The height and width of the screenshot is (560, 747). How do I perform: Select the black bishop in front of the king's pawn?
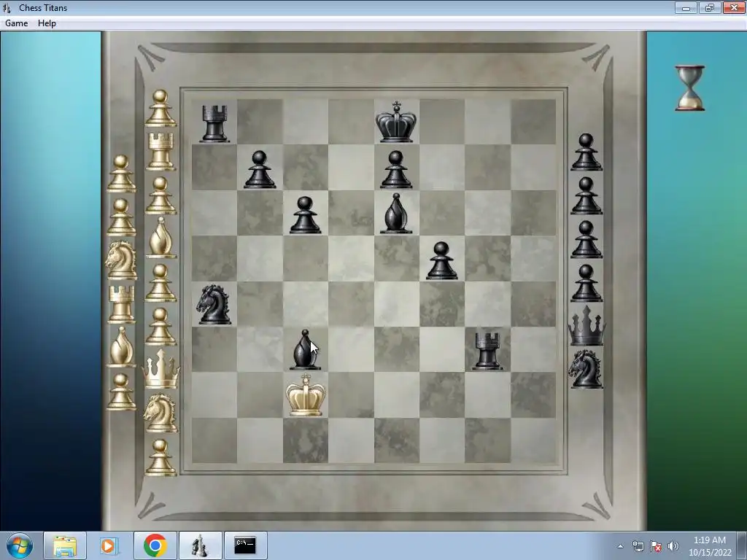(x=396, y=214)
